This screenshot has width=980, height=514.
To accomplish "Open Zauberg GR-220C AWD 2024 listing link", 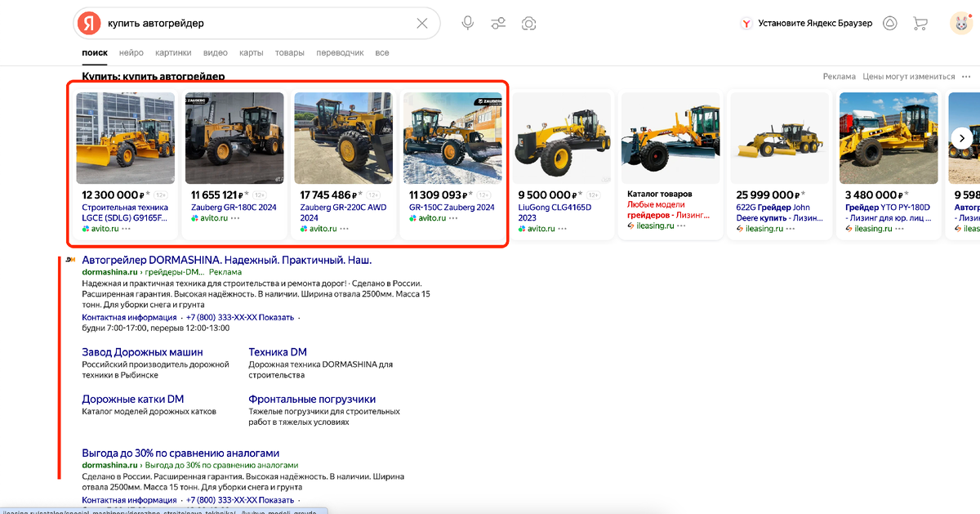I will pos(341,212).
